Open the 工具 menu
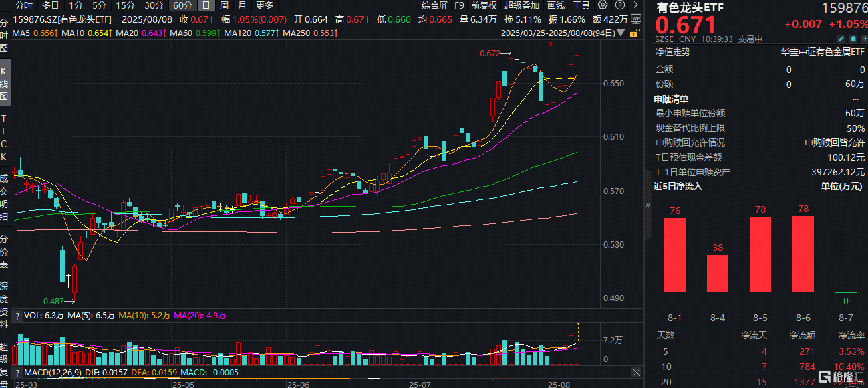This screenshot has height=388, width=868. [x=581, y=5]
